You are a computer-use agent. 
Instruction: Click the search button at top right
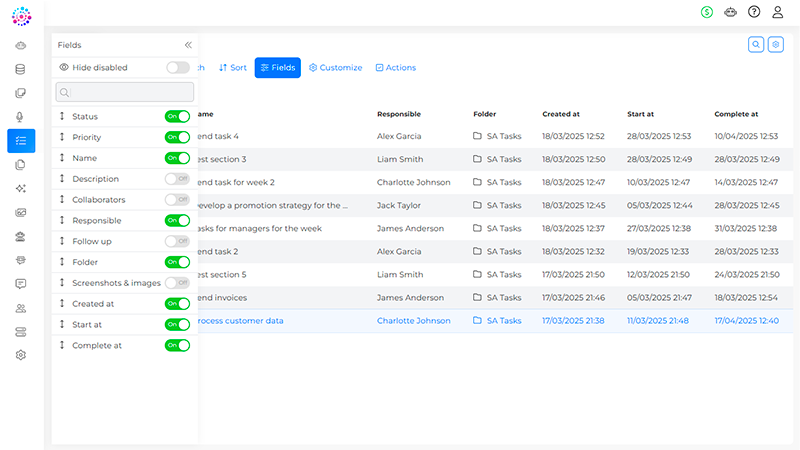tap(756, 44)
